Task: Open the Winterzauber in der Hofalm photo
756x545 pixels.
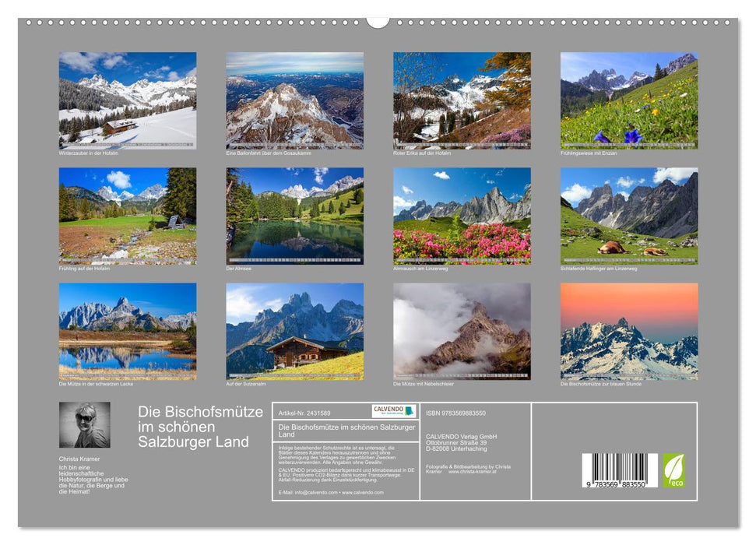Action: (x=128, y=100)
